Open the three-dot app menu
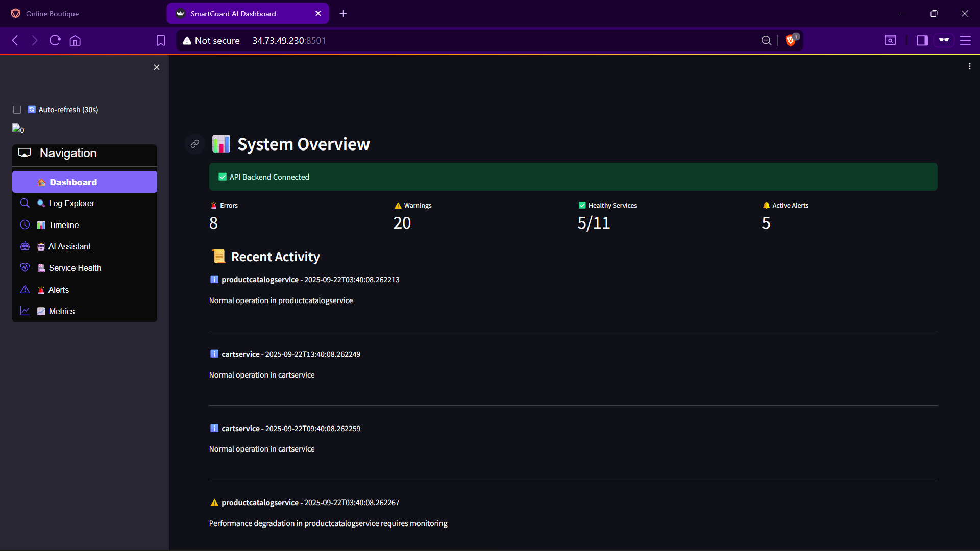Viewport: 980px width, 551px height. pos(969,66)
